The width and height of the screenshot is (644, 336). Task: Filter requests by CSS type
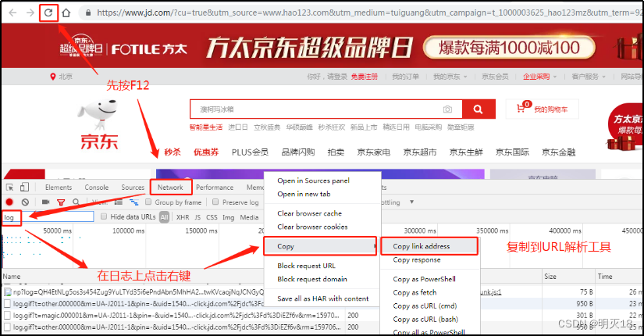[212, 217]
